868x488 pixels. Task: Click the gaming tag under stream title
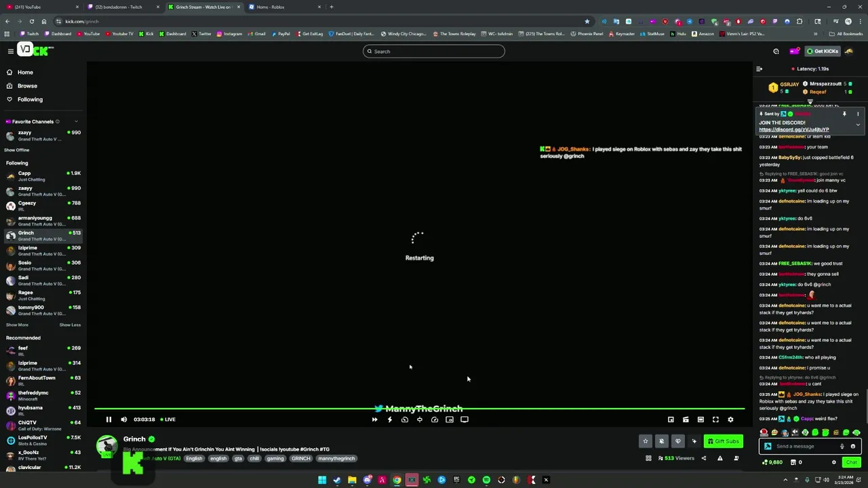coord(275,458)
